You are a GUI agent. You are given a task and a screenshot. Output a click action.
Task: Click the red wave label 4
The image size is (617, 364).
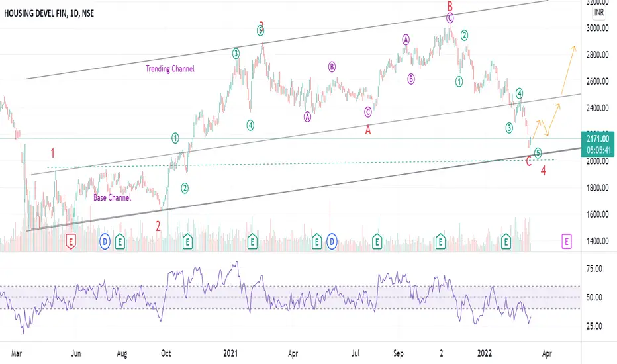coord(543,170)
